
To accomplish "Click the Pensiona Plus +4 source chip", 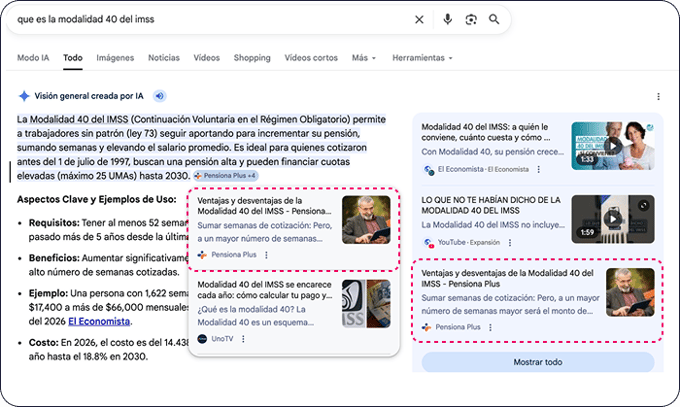I will pos(226,176).
